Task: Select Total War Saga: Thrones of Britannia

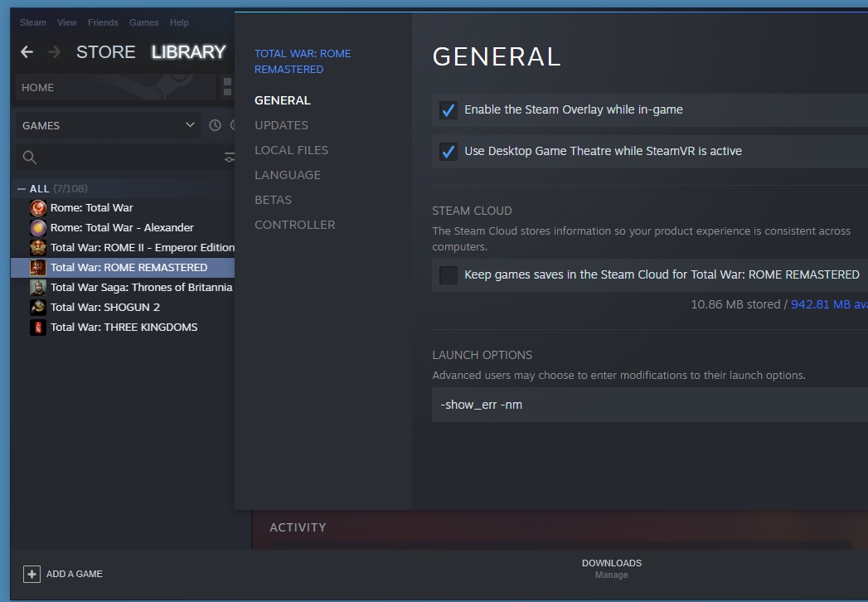Action: pyautogui.click(x=141, y=288)
